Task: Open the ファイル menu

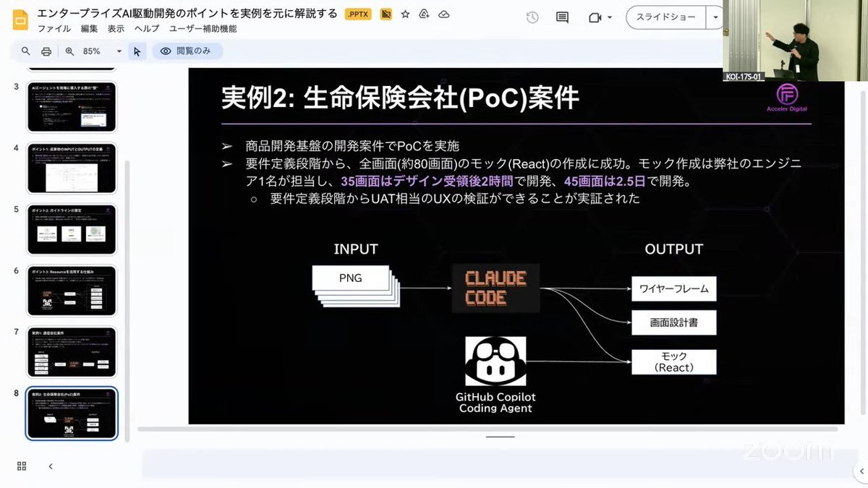Action: point(54,29)
